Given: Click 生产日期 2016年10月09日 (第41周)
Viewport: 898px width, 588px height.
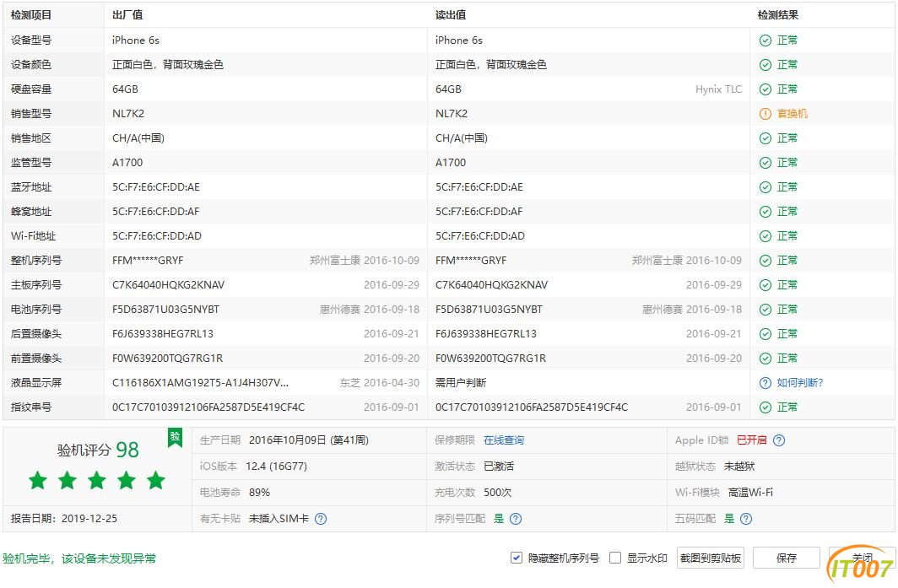Looking at the screenshot, I should [284, 440].
